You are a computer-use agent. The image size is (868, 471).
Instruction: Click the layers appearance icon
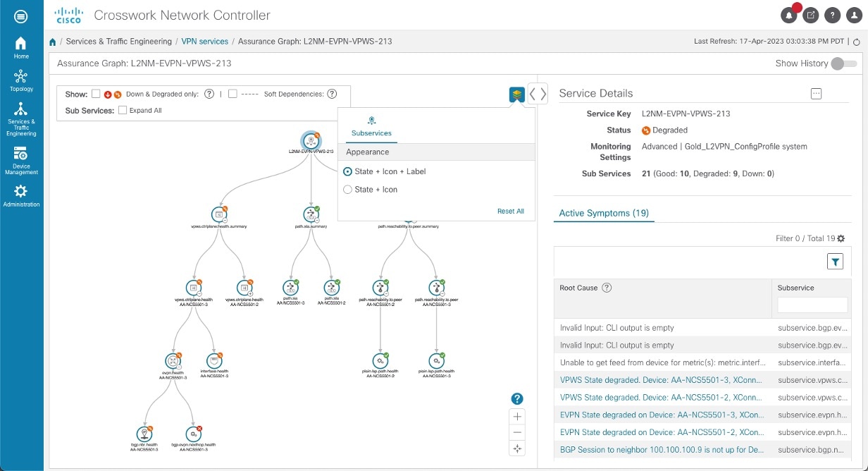(x=517, y=94)
